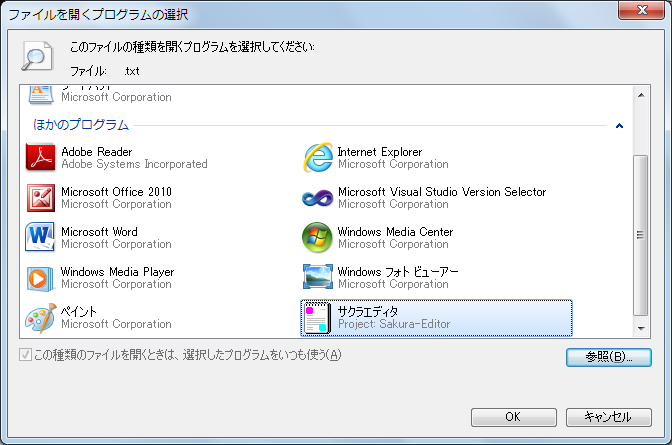Choose the Windows フォト ビューアー icon

click(318, 277)
